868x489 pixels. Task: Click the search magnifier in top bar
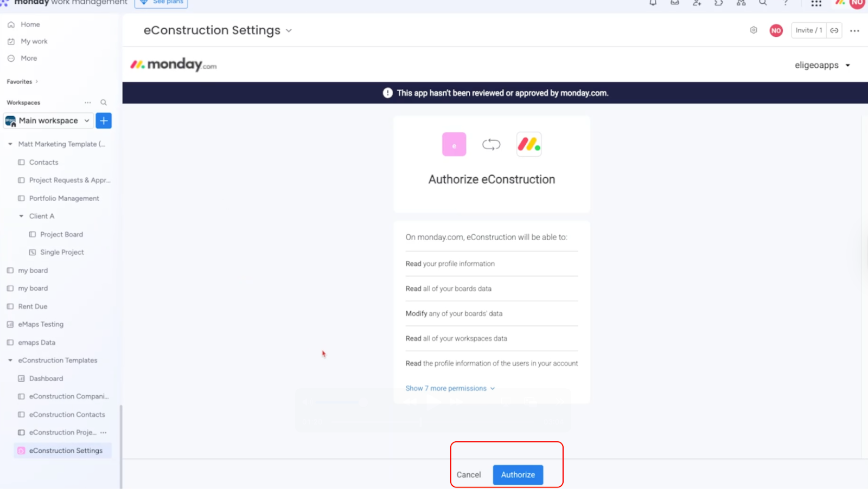click(763, 3)
